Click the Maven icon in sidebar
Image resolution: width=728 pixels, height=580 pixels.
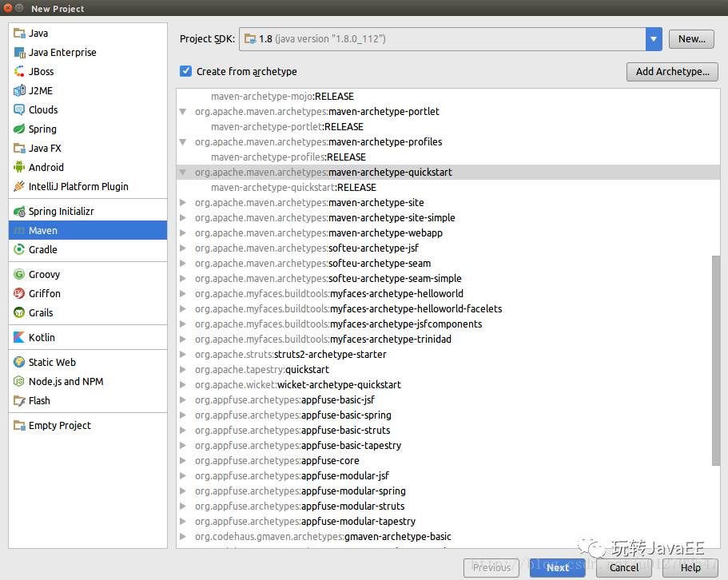point(19,231)
